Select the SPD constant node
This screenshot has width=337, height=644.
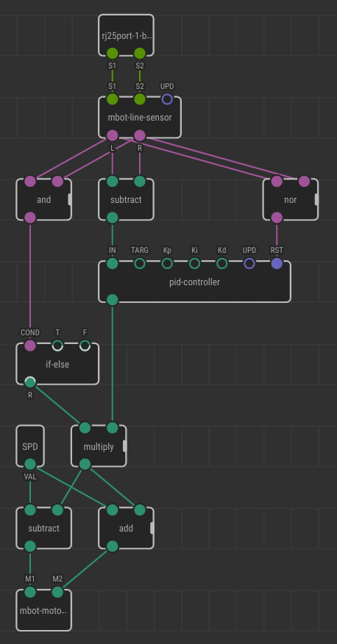pos(30,446)
